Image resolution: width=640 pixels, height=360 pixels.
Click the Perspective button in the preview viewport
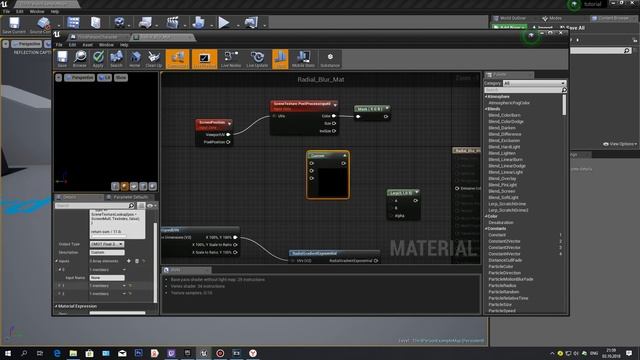[80, 78]
